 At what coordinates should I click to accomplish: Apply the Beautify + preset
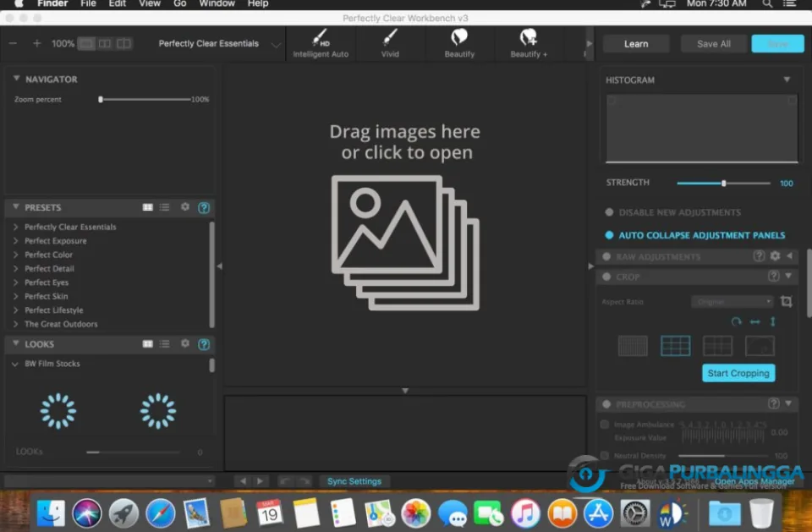click(x=528, y=43)
